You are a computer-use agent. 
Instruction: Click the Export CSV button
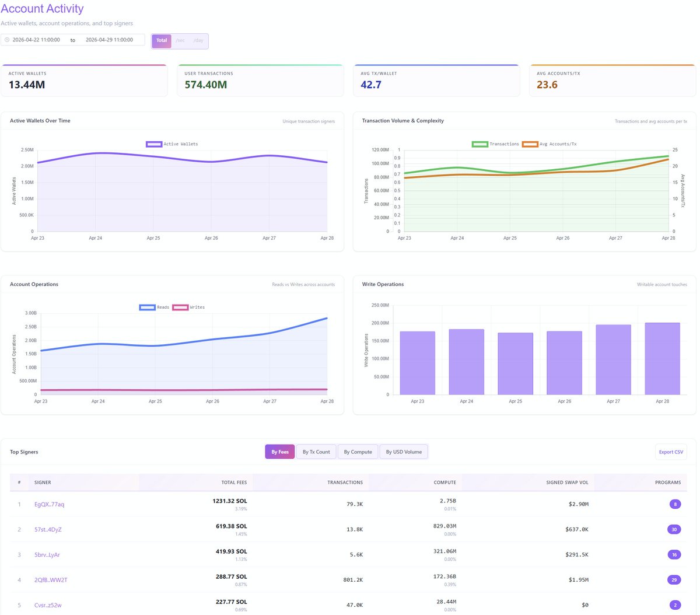(x=671, y=452)
